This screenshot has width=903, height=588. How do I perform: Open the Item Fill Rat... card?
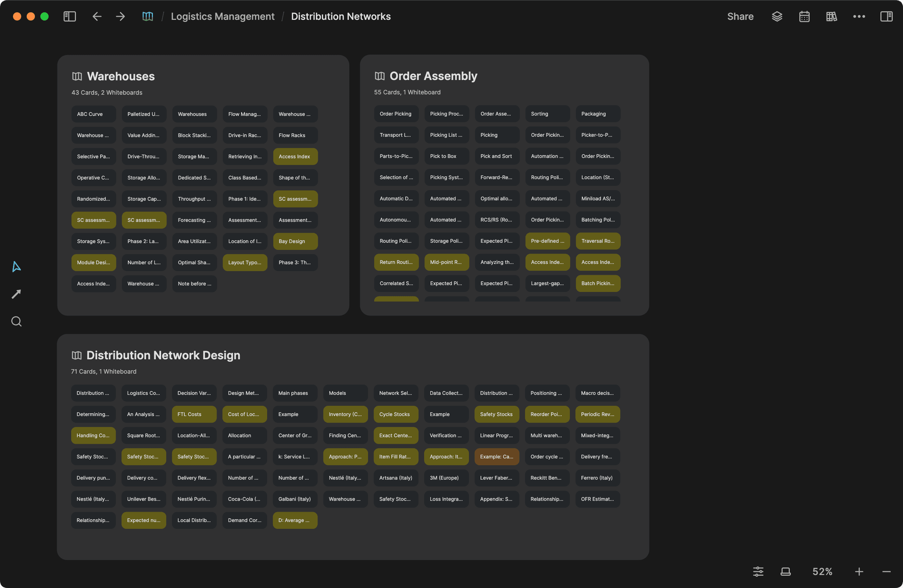point(396,457)
